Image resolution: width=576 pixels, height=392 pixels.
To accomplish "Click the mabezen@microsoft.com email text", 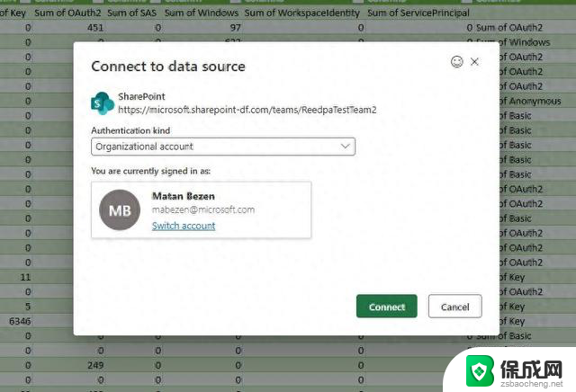I will coord(203,209).
